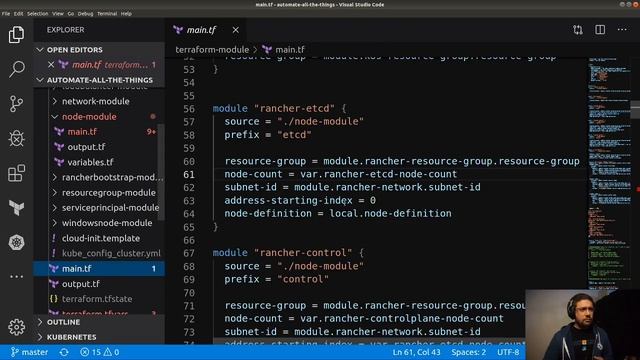640x360 pixels.
Task: Expand the network-module folder
Action: pyautogui.click(x=96, y=101)
